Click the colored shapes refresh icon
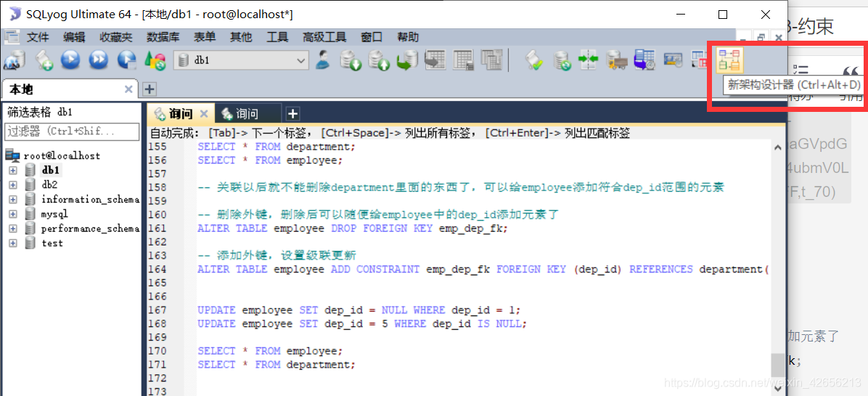The height and width of the screenshot is (396, 868). pyautogui.click(x=155, y=60)
